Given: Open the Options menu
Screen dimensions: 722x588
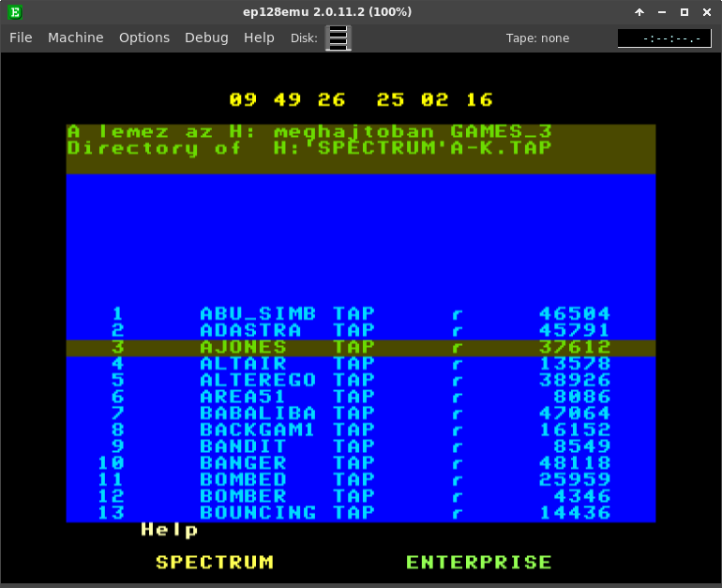Looking at the screenshot, I should coord(144,38).
